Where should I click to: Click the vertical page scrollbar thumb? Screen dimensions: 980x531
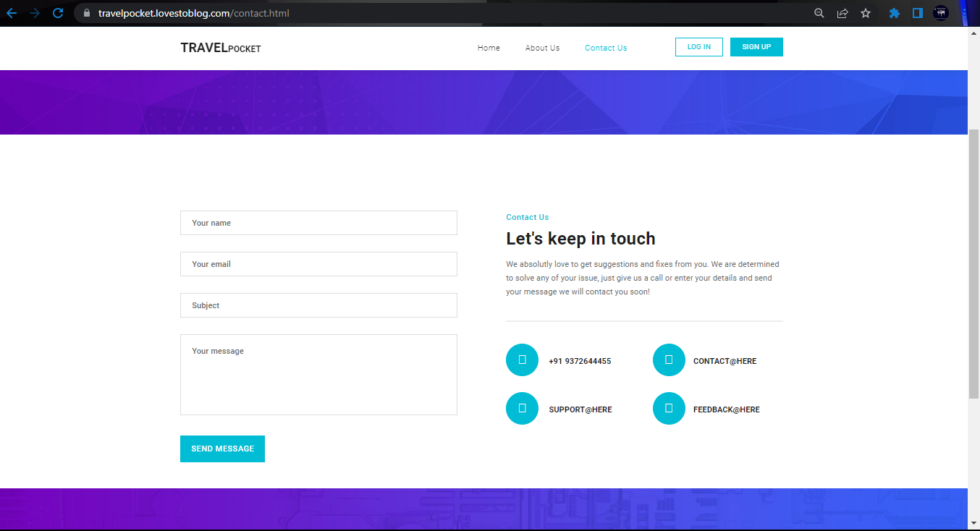(x=973, y=264)
